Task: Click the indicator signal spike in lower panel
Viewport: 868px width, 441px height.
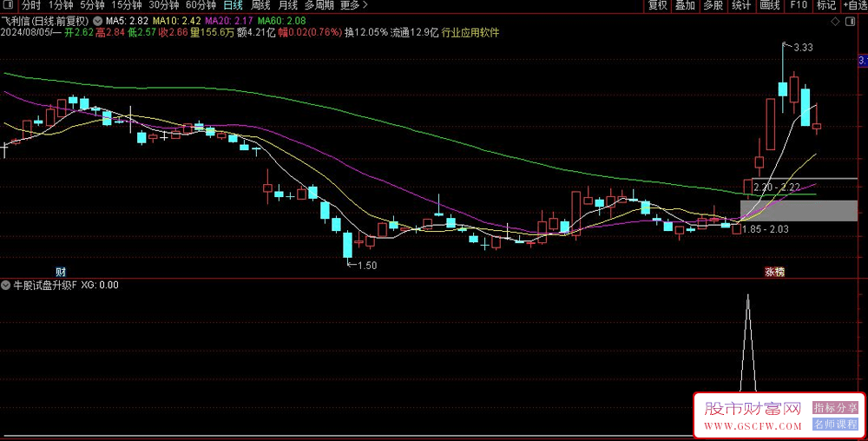Action: [748, 343]
